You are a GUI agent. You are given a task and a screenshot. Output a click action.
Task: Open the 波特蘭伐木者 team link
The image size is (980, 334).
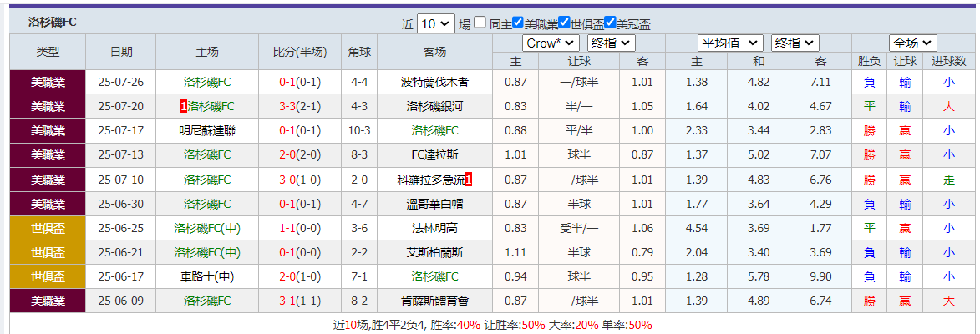click(x=434, y=82)
